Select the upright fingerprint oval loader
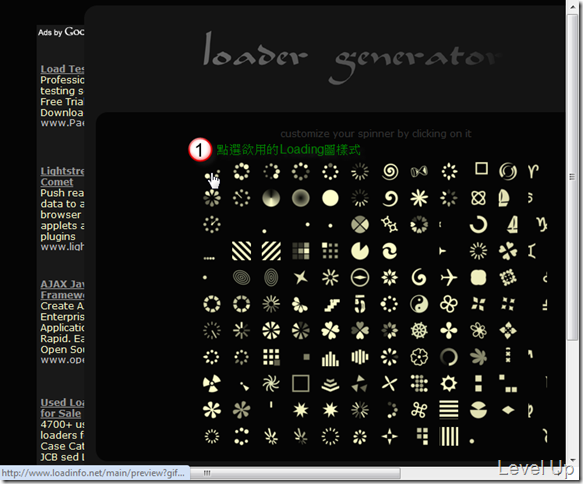The height and width of the screenshot is (484, 583). [271, 277]
